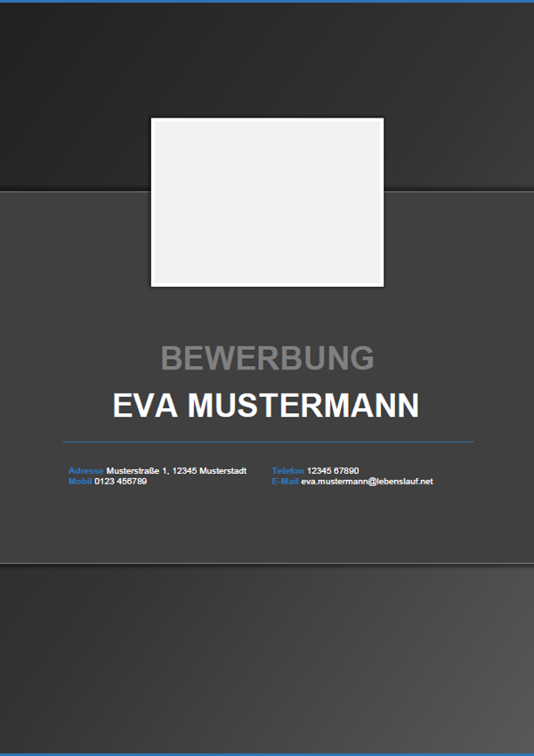Click the email eva.mustermann@lebenslauf.net
Screen dimensions: 534x756
[x=368, y=481]
